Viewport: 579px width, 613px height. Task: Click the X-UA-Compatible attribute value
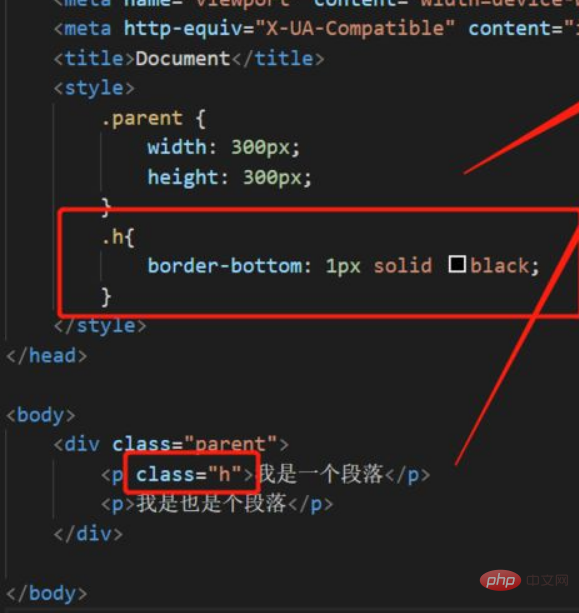(355, 29)
